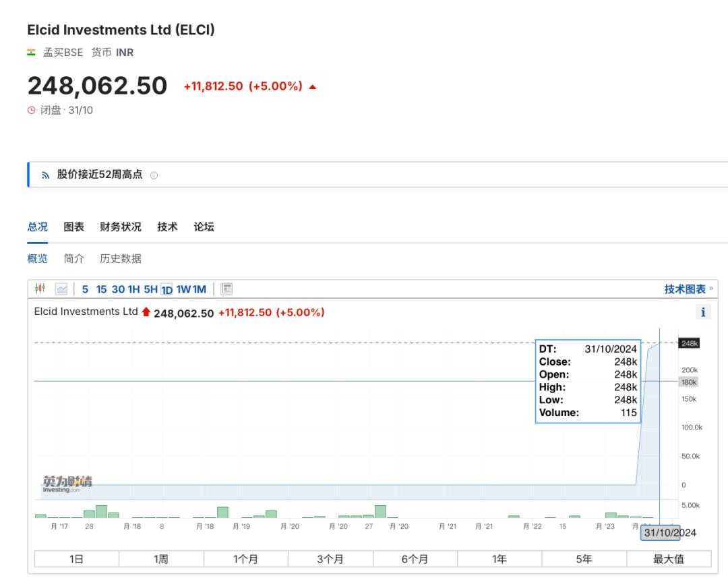Set chart range to 1年
Screen dimensions: 728x586
(x=499, y=559)
